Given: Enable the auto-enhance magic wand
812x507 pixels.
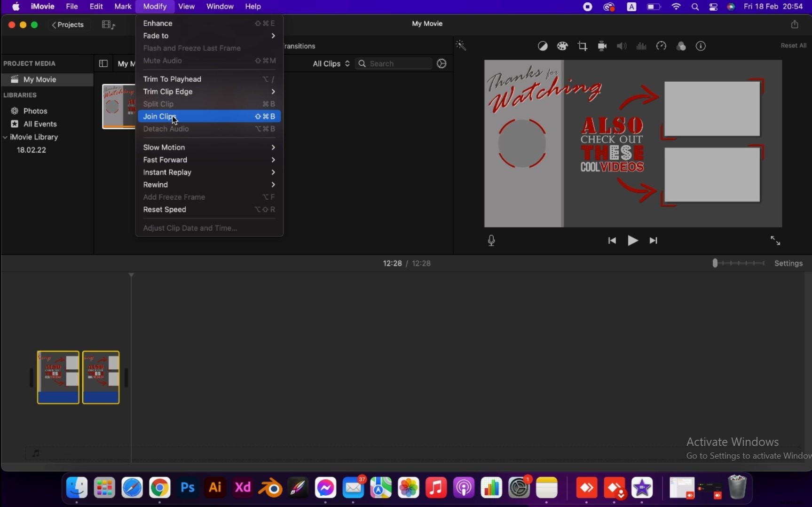Looking at the screenshot, I should click(461, 45).
